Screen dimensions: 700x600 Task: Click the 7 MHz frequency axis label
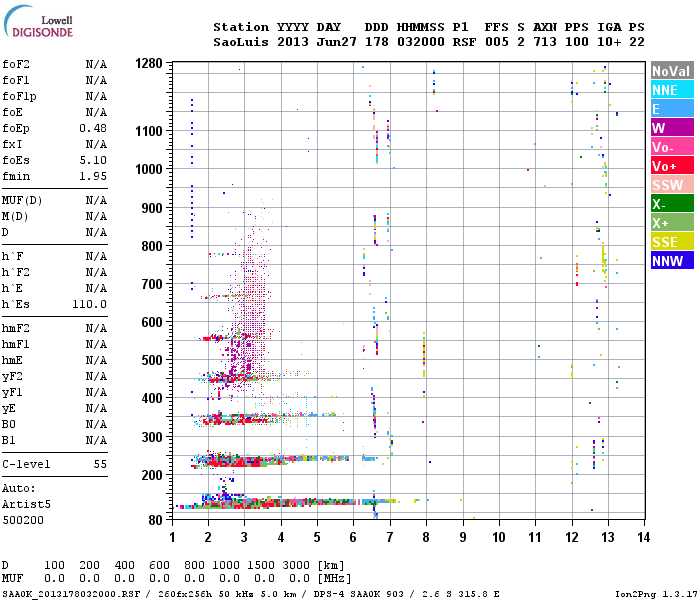390,537
